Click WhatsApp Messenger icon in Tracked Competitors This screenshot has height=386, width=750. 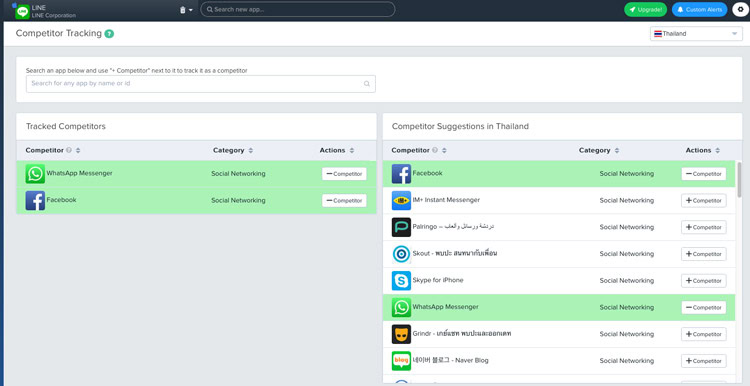pyautogui.click(x=35, y=174)
